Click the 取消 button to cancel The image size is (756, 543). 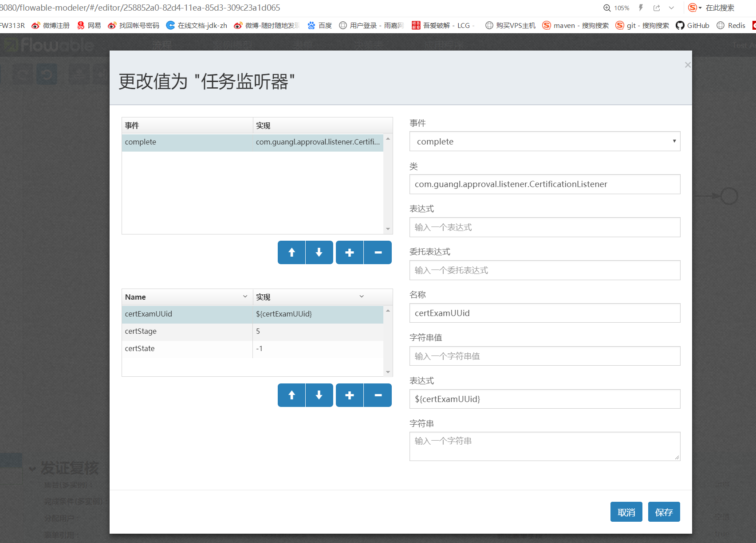pos(626,512)
